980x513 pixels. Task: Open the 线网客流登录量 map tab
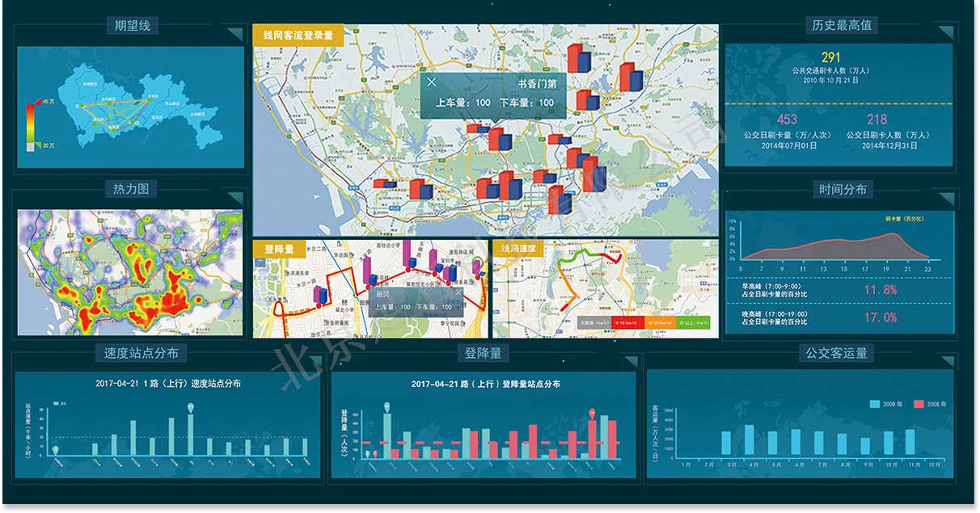coord(298,36)
